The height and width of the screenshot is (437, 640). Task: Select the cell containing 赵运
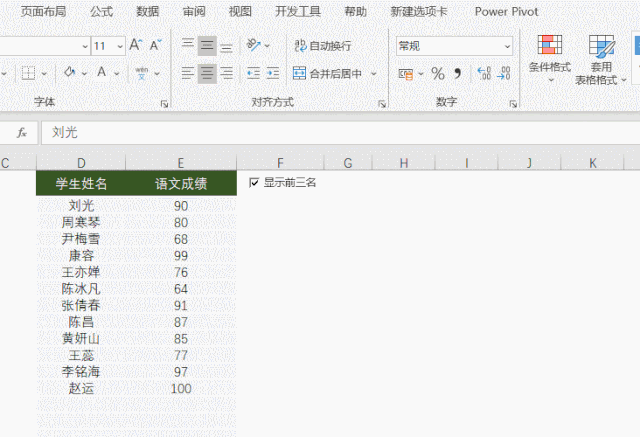(81, 388)
